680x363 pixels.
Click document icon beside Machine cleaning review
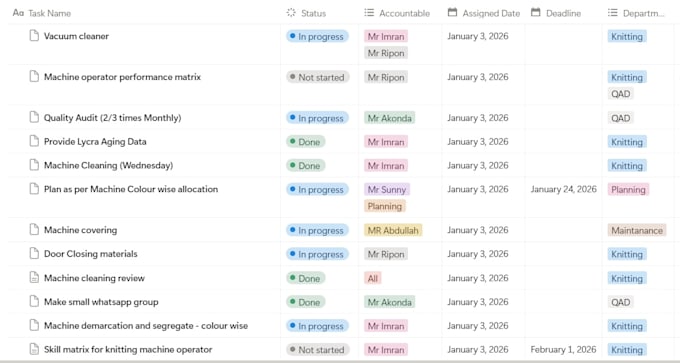tap(34, 278)
